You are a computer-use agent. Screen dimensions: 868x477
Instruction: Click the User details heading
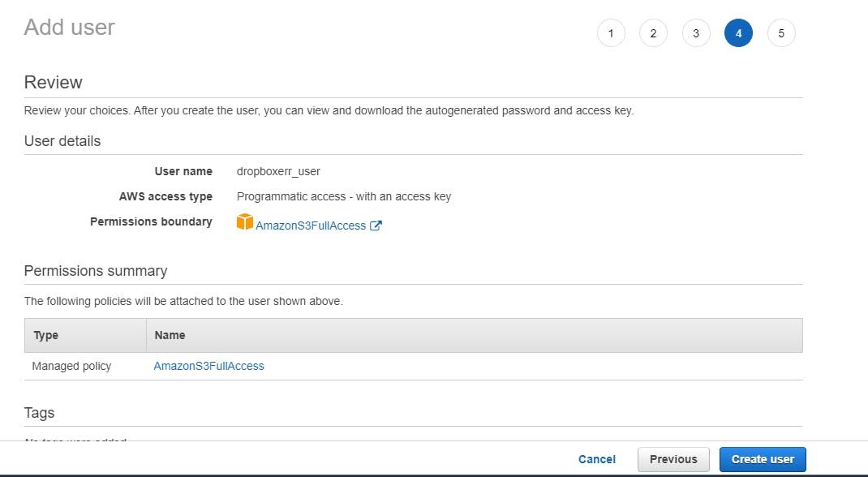(x=62, y=140)
